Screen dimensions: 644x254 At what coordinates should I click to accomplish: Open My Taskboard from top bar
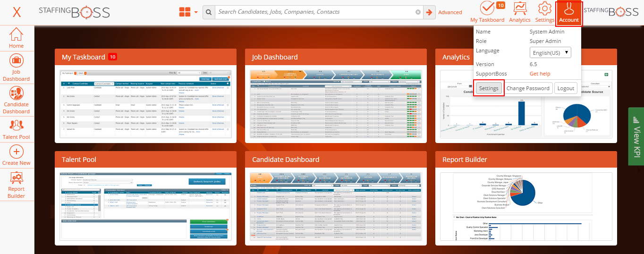click(487, 12)
